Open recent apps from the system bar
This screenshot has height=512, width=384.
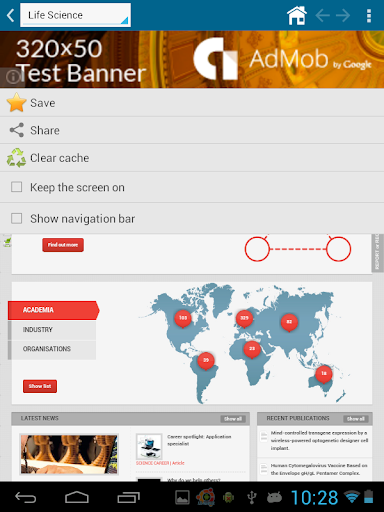click(128, 498)
